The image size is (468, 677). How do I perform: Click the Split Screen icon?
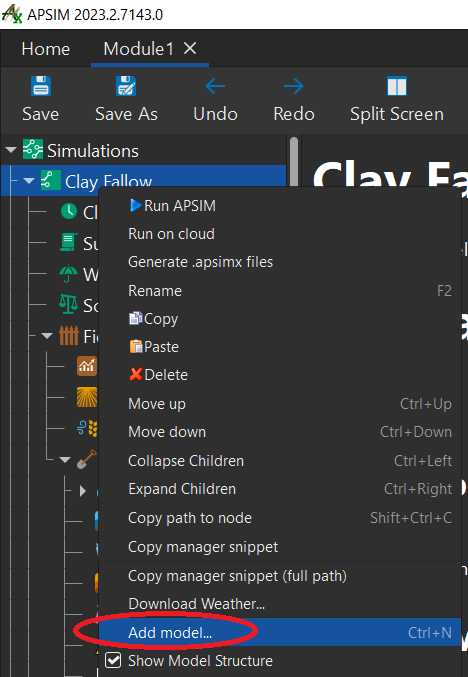(x=397, y=86)
